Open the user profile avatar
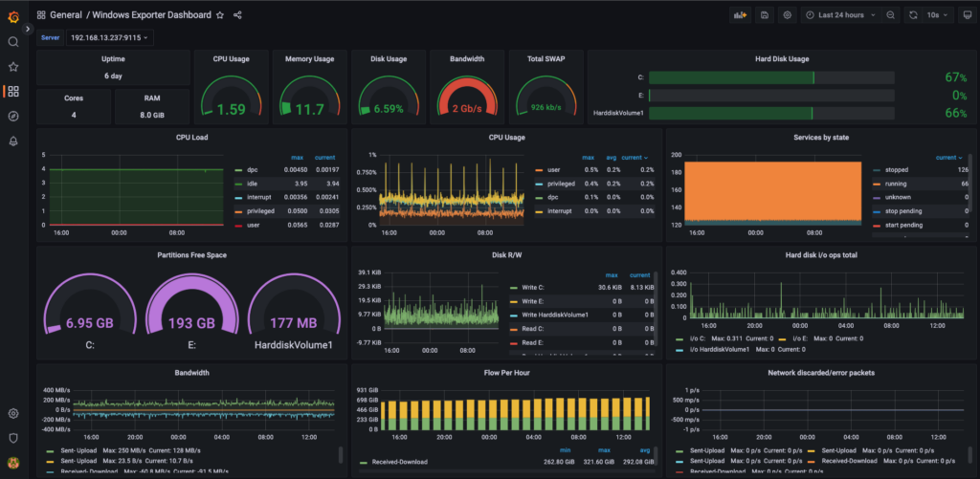 [x=13, y=463]
